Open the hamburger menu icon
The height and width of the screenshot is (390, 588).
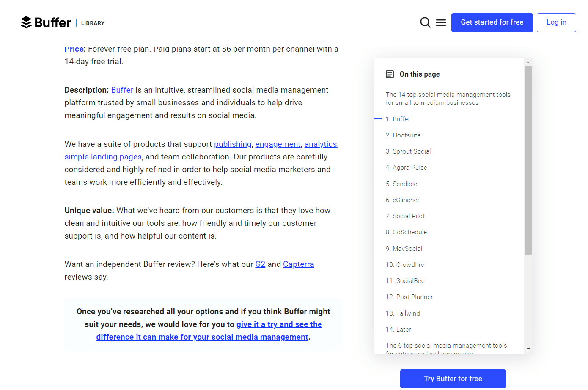(x=441, y=23)
